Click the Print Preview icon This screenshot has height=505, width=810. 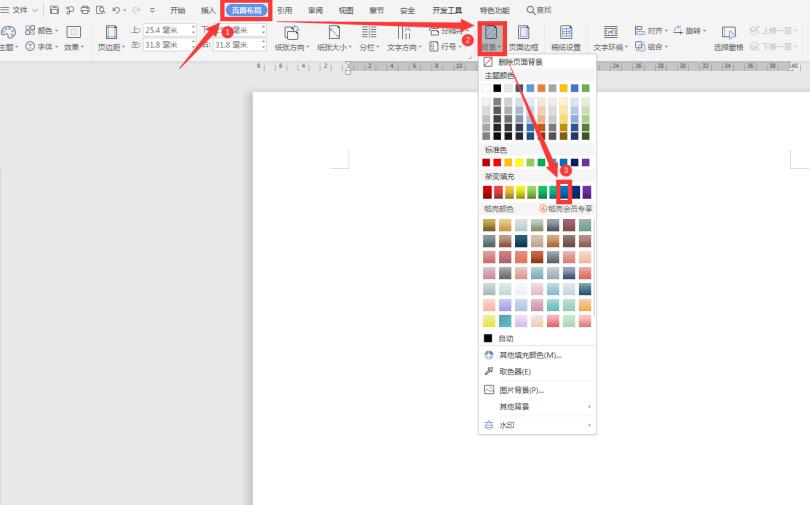click(x=101, y=10)
